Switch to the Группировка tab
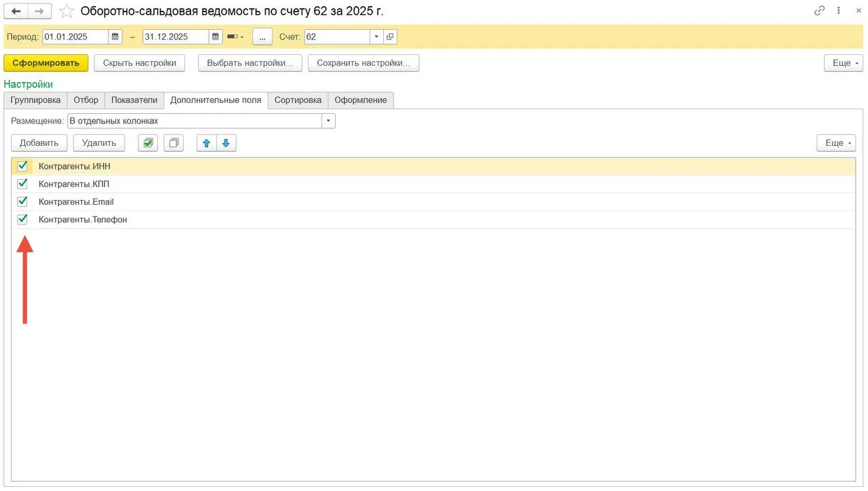Viewport: 868px width, 491px height. pyautogui.click(x=35, y=100)
